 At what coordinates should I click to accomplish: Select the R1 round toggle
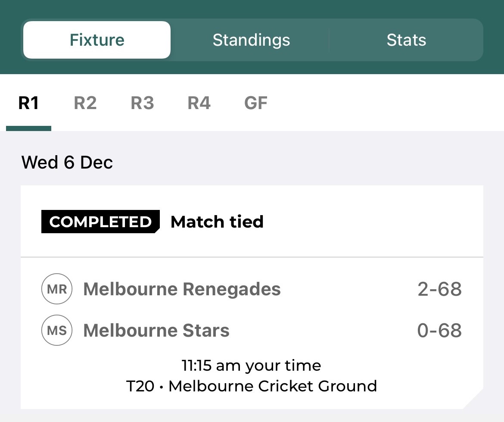28,103
